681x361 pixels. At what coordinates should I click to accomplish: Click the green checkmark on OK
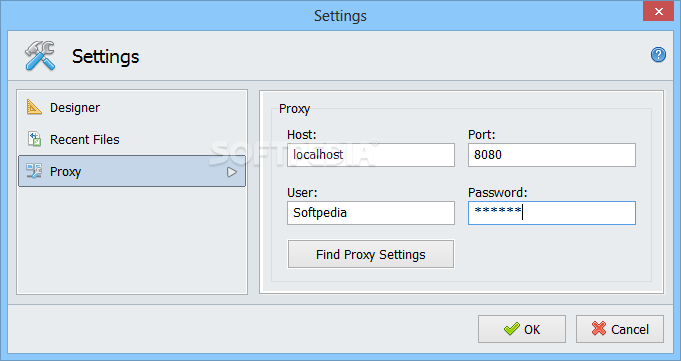(512, 329)
